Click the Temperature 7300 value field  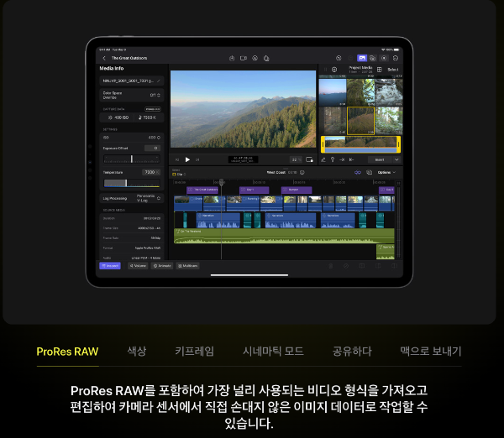click(151, 172)
